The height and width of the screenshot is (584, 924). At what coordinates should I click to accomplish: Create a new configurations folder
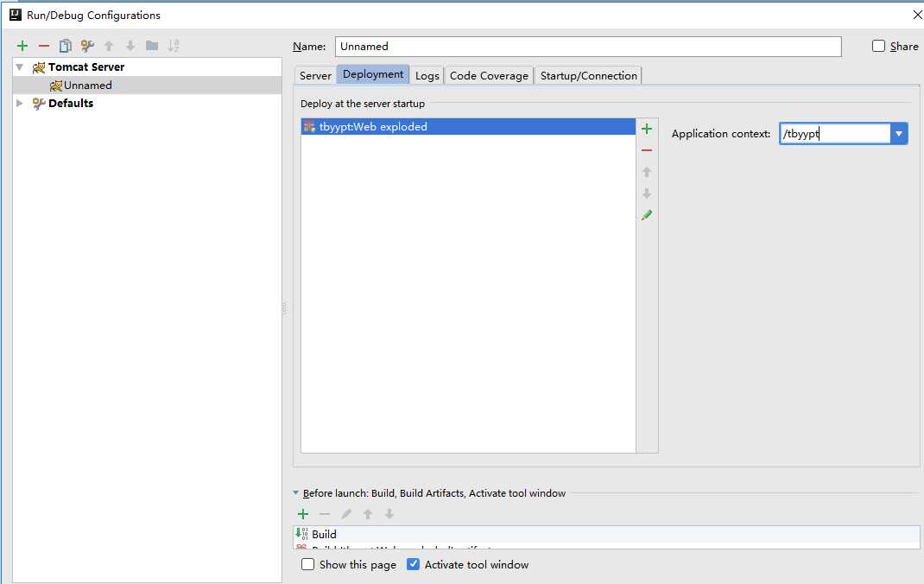(152, 46)
